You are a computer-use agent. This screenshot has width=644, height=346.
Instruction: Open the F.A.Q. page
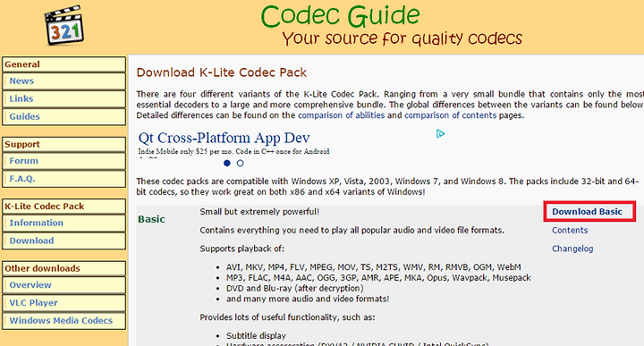click(64, 179)
